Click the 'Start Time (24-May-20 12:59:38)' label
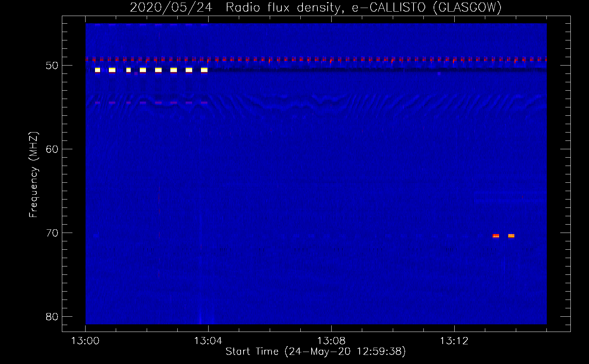The height and width of the screenshot is (364, 589). pos(316,352)
